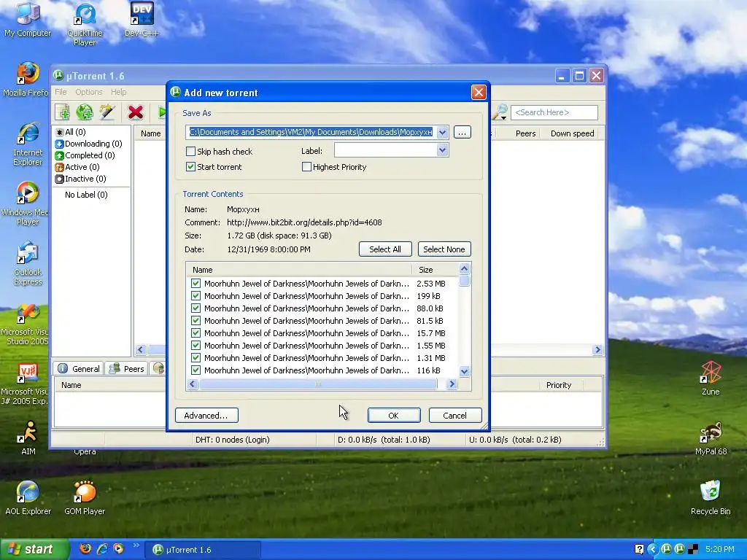Click Down speed column header
The height and width of the screenshot is (560, 747).
572,133
